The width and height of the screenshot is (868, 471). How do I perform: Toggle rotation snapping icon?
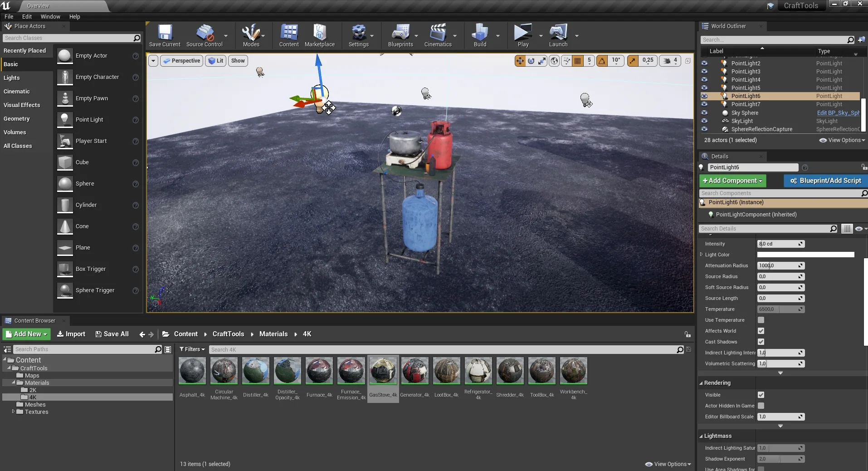pyautogui.click(x=602, y=61)
